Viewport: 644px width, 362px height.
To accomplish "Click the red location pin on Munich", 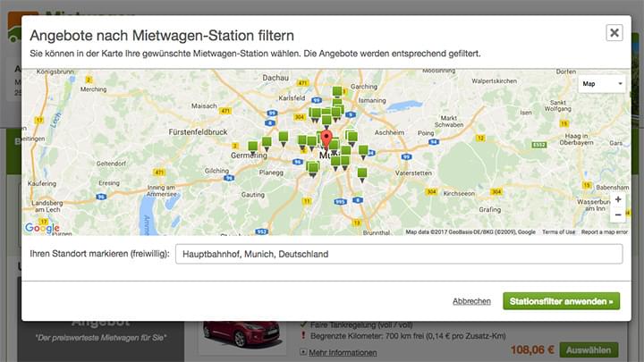I will tap(326, 140).
